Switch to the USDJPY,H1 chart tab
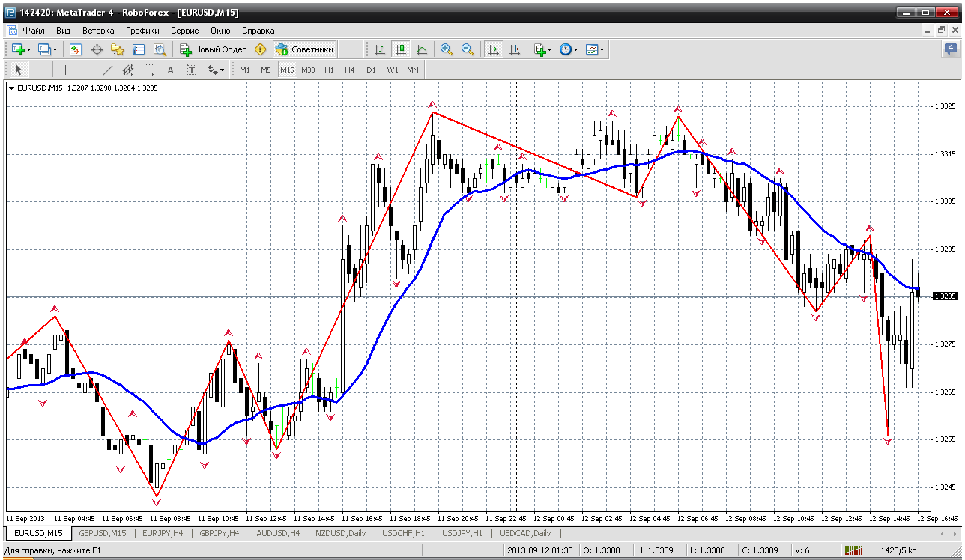 click(x=463, y=533)
